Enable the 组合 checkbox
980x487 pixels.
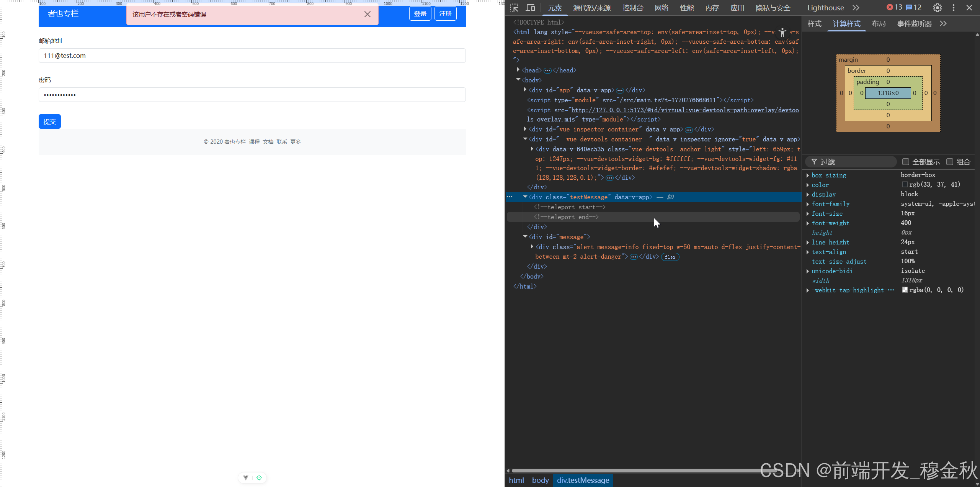pos(950,162)
